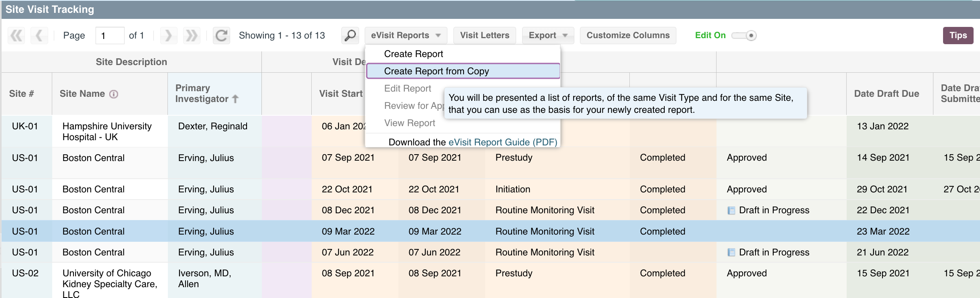Image resolution: width=980 pixels, height=298 pixels.
Task: Go to last page arrow icon
Action: tap(192, 36)
